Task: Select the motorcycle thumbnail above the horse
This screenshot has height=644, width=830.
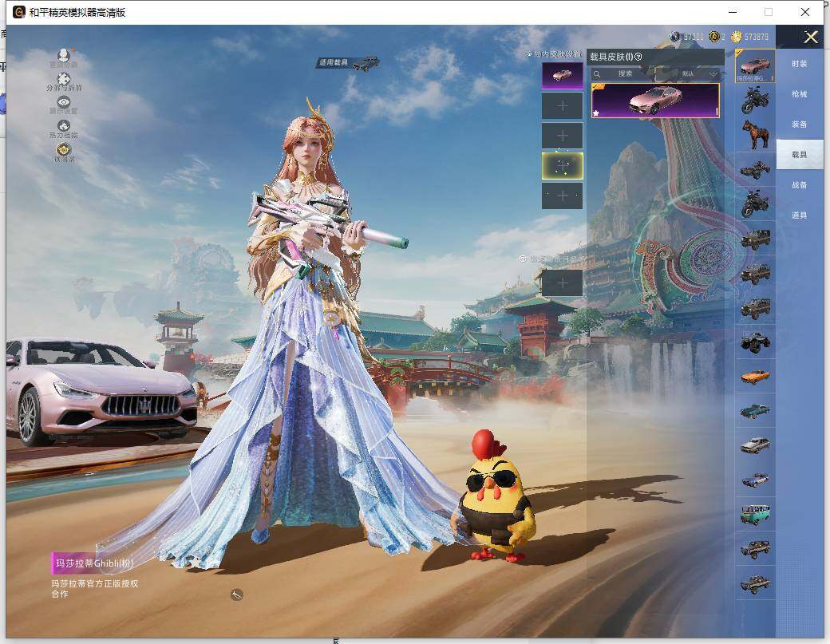Action: point(755,100)
